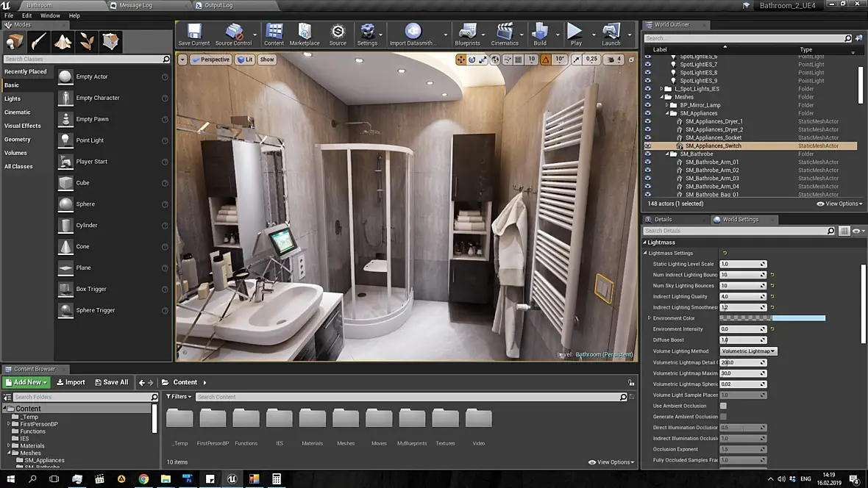Open the Marketplace toolbar icon

click(304, 33)
